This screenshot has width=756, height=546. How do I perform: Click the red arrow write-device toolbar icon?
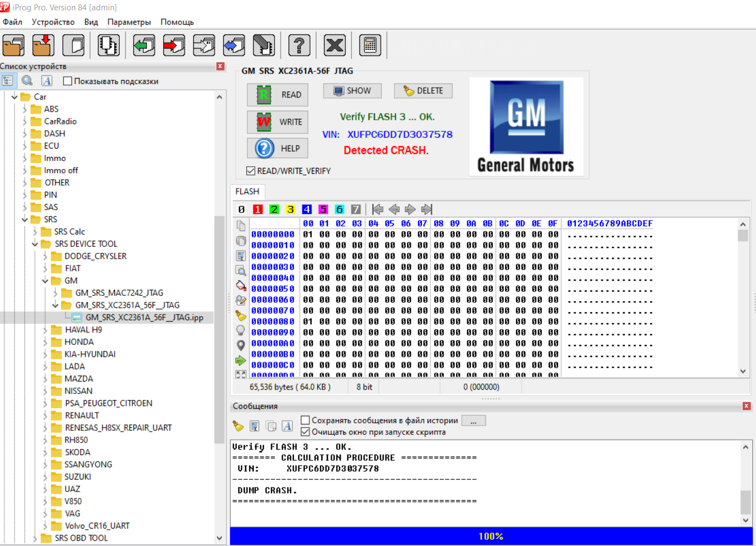pos(174,45)
